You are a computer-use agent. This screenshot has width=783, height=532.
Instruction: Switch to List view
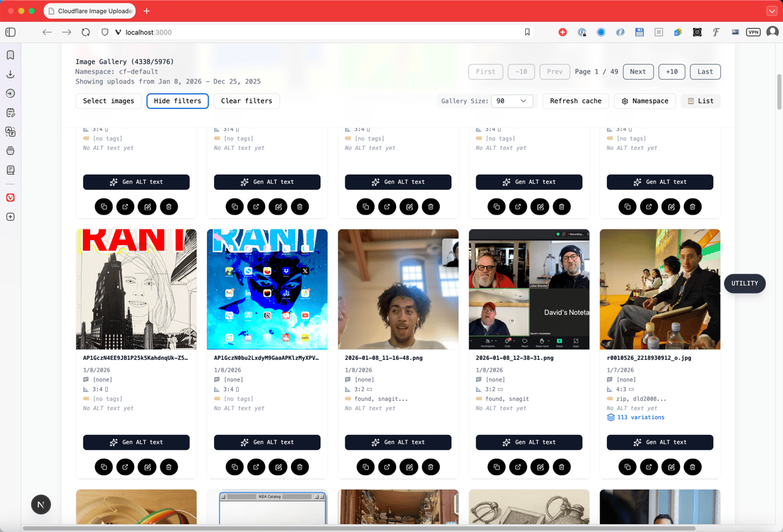click(x=700, y=101)
